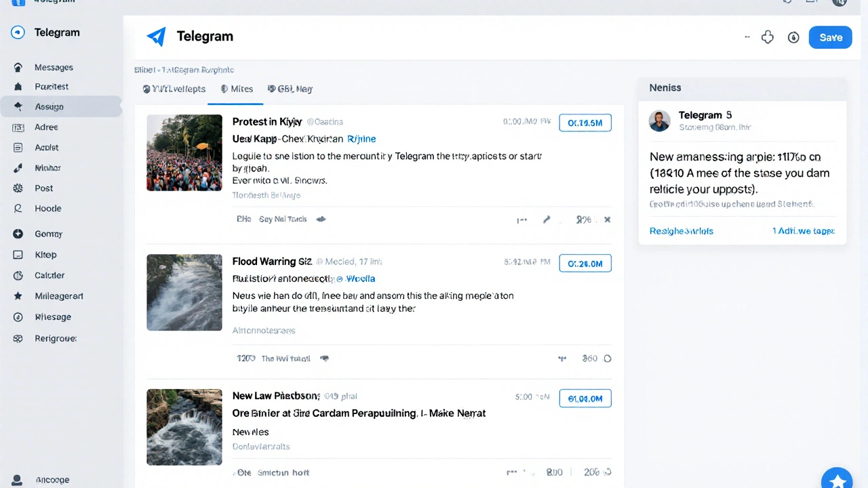The image size is (868, 488).
Task: Toggle the reaction emoji on Flood Warring post
Action: point(324,358)
